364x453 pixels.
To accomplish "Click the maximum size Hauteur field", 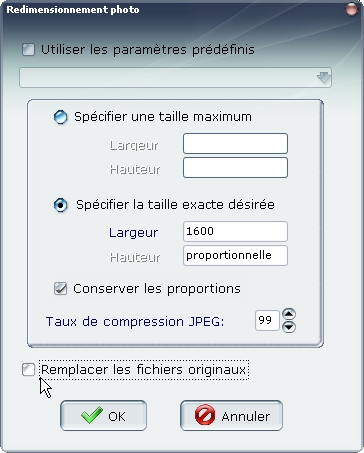I will 235,168.
